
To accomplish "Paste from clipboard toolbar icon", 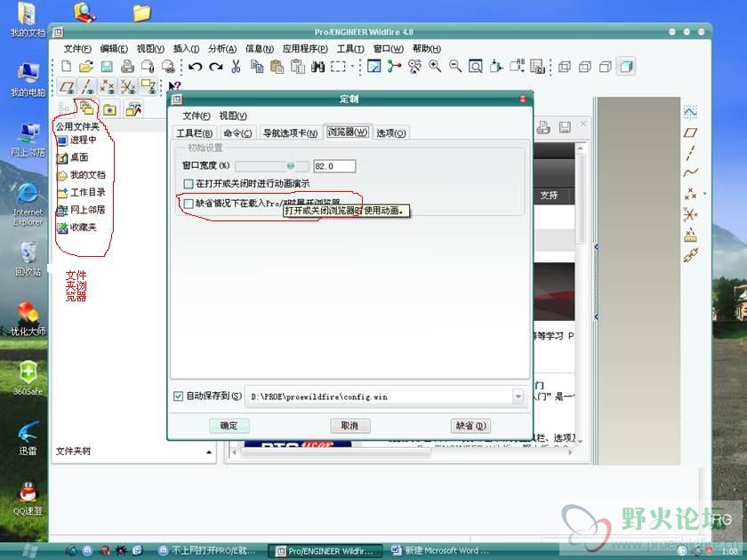I will click(x=277, y=67).
